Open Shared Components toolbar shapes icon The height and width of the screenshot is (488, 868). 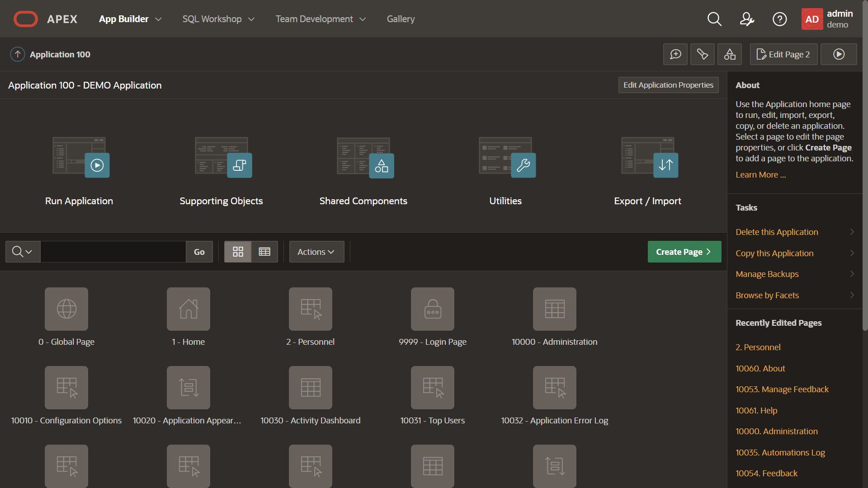pyautogui.click(x=730, y=54)
